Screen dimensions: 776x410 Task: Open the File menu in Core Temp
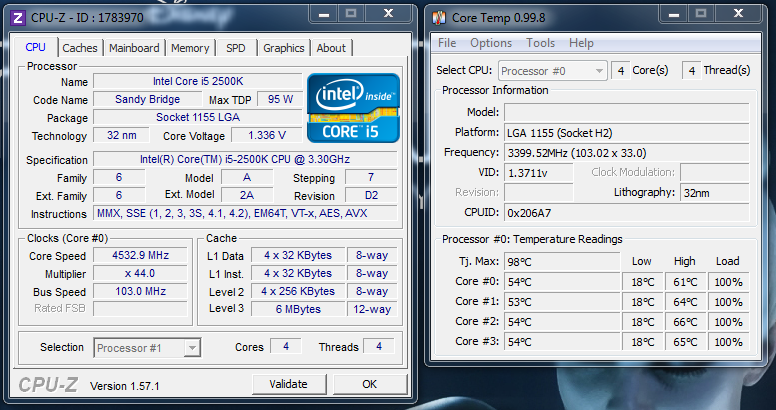coord(447,43)
